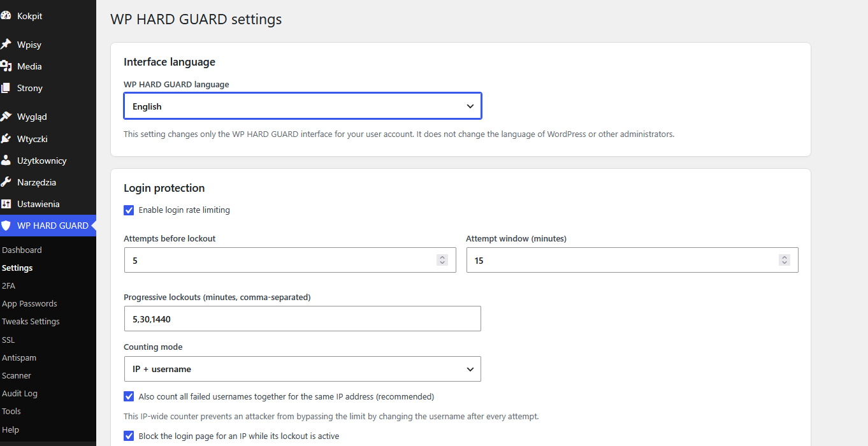The width and height of the screenshot is (868, 446).
Task: Click the Attempts before lockout spinner arrows
Action: click(x=442, y=260)
